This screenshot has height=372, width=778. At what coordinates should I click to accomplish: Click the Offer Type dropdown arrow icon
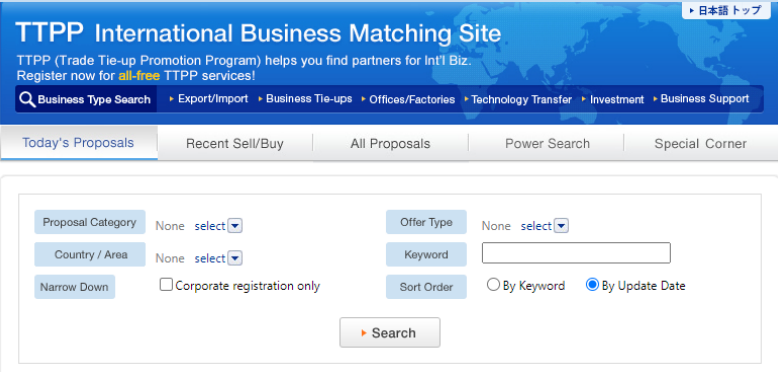(x=561, y=226)
